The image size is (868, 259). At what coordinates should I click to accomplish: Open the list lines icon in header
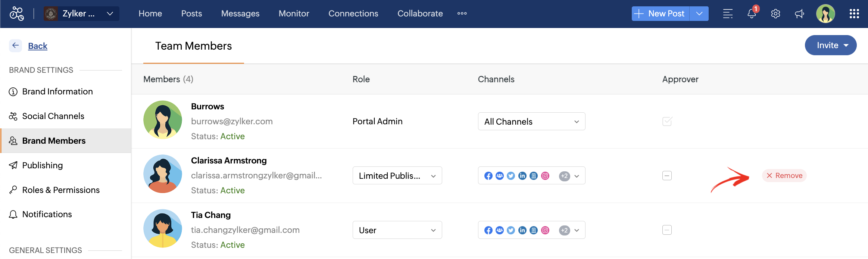coord(728,14)
